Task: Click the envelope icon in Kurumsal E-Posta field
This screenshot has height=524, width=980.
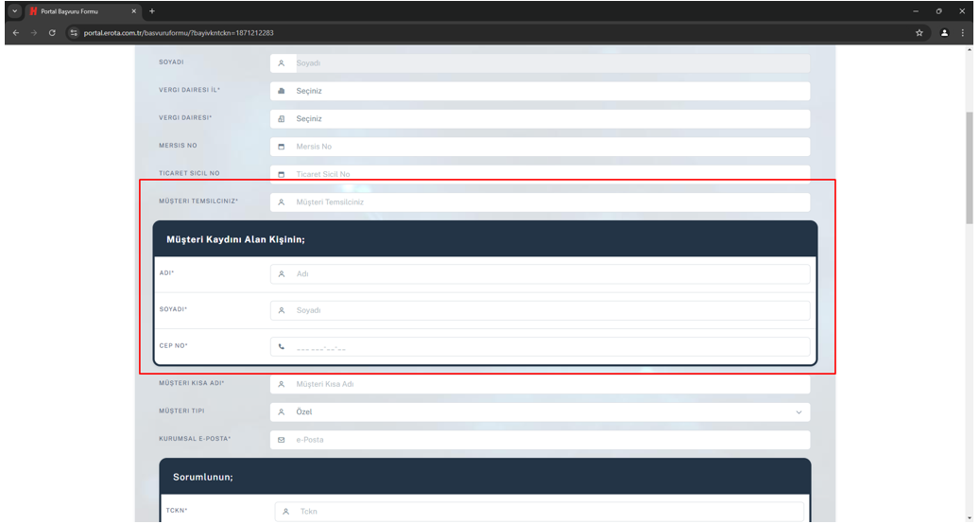Action: (x=282, y=440)
